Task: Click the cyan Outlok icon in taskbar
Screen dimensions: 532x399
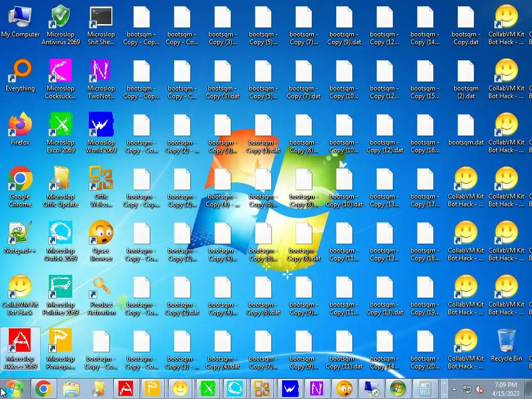Action: click(x=235, y=389)
